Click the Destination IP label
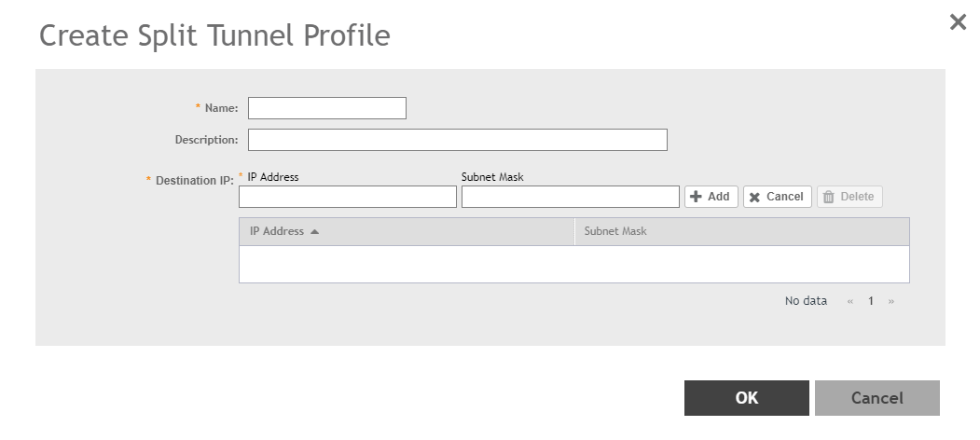The height and width of the screenshot is (440, 980). (193, 180)
